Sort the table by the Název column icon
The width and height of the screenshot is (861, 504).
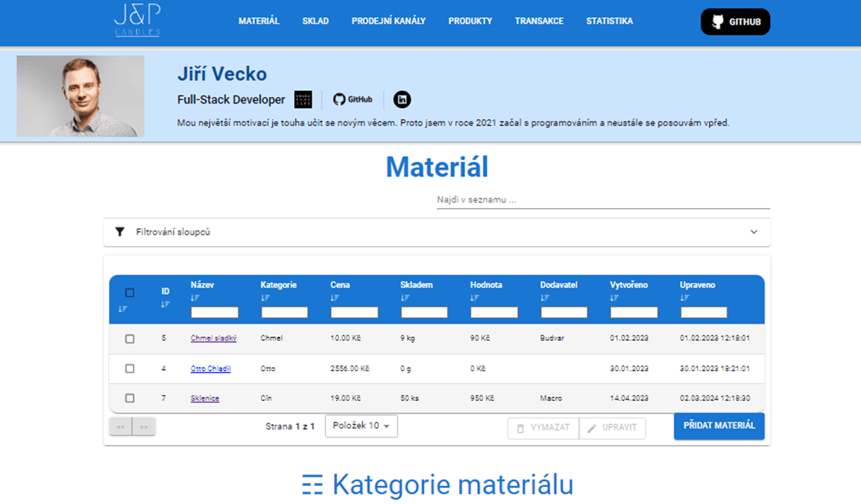194,297
